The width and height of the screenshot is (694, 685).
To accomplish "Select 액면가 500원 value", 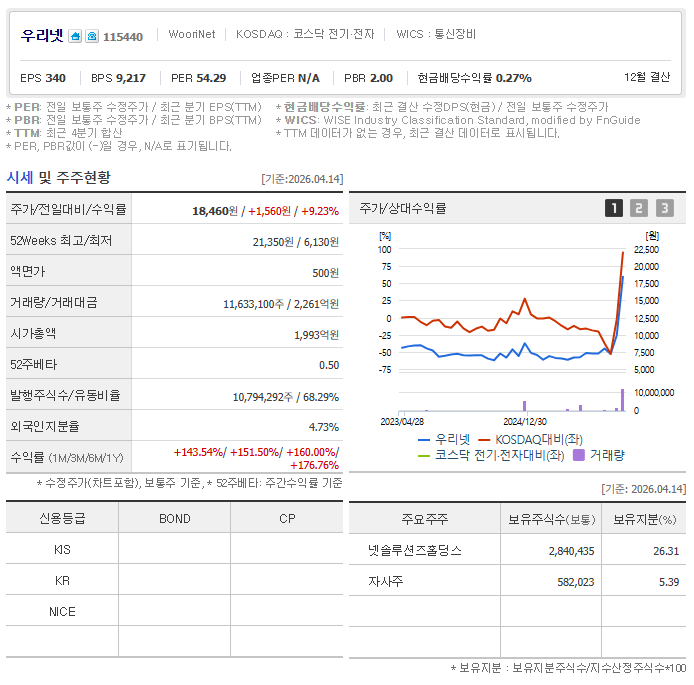I will [x=325, y=273].
